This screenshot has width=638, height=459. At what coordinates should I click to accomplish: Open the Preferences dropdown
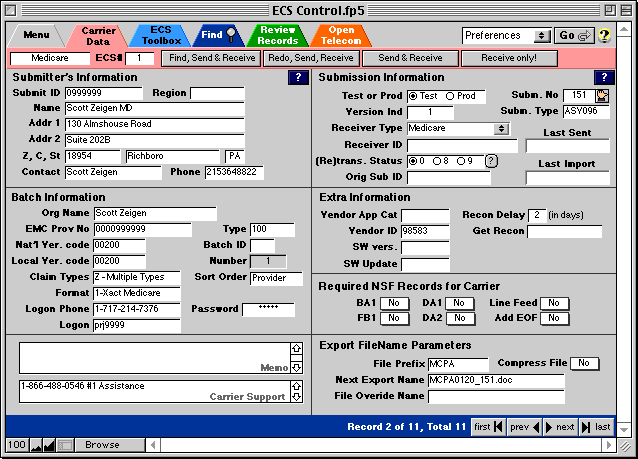507,35
